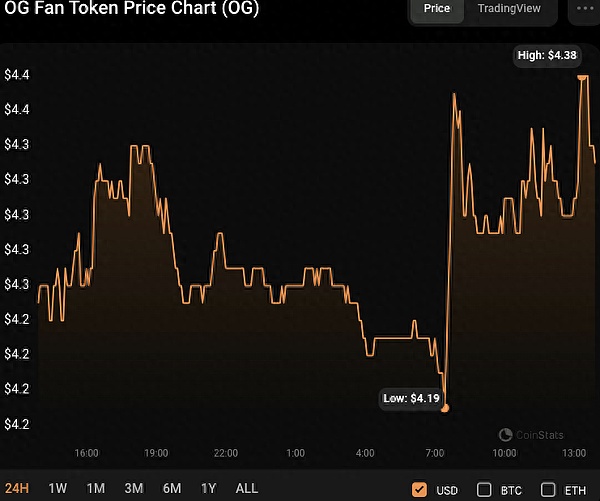Set chart range to 3M
The height and width of the screenshot is (501, 600).
click(x=134, y=489)
